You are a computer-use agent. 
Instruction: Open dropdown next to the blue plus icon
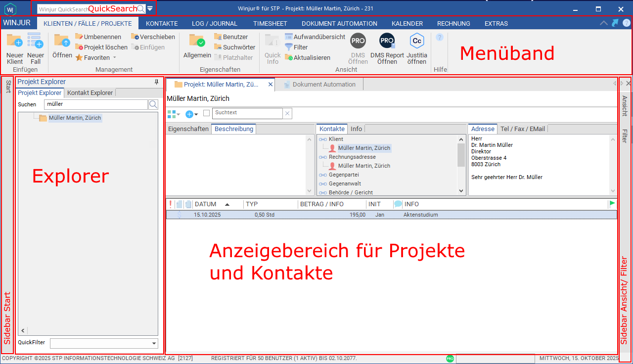196,114
